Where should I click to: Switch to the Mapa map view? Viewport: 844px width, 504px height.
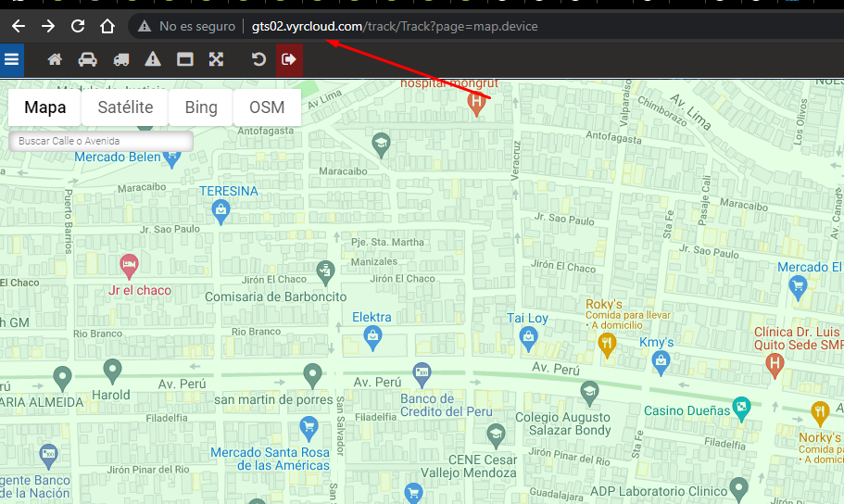point(44,107)
